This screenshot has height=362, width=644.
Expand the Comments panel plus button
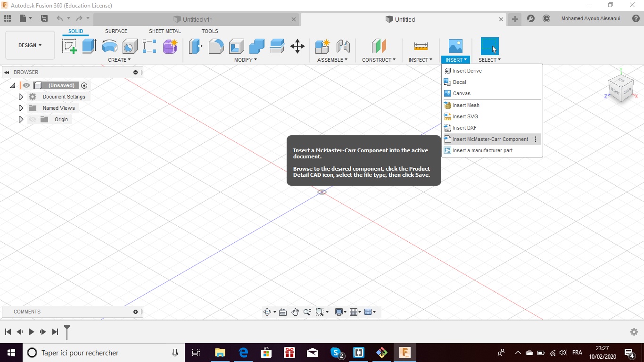[x=135, y=312]
